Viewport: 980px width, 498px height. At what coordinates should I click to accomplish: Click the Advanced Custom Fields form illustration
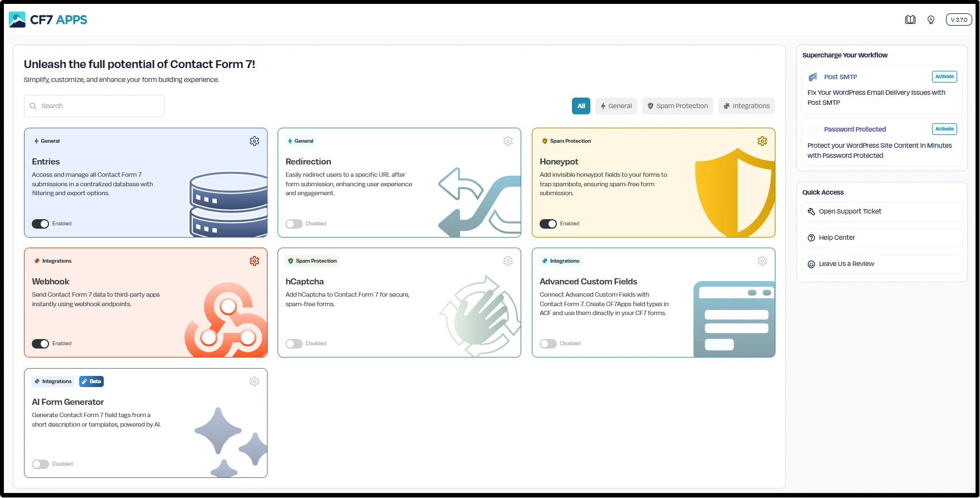(x=734, y=319)
